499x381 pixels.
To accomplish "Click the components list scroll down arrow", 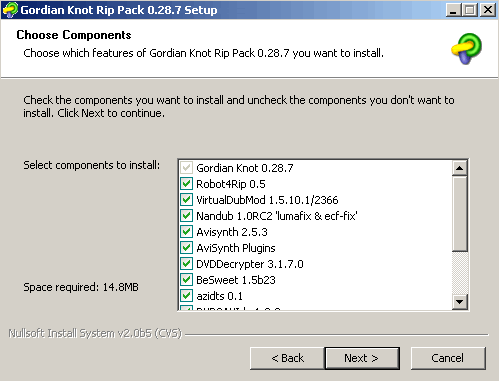I will coord(460,302).
